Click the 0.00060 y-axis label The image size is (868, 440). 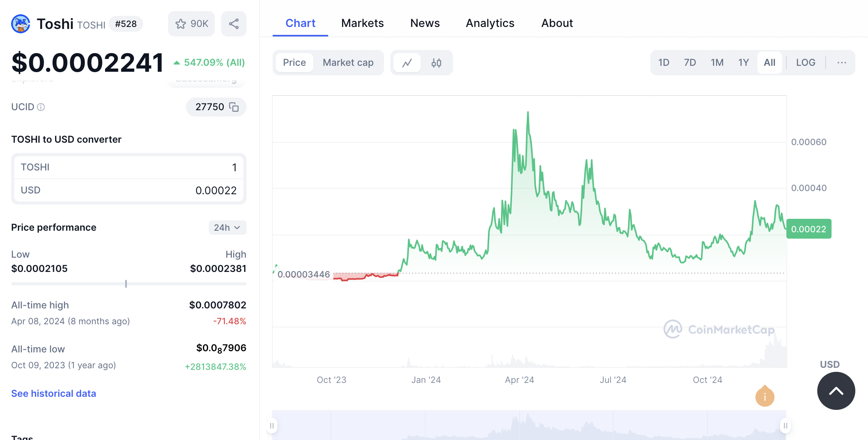pos(809,142)
